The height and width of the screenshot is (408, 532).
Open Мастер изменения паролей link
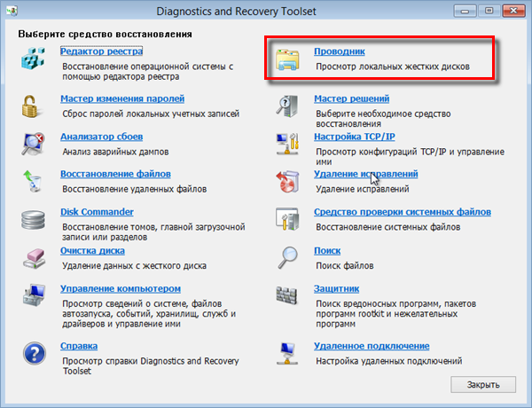[122, 98]
